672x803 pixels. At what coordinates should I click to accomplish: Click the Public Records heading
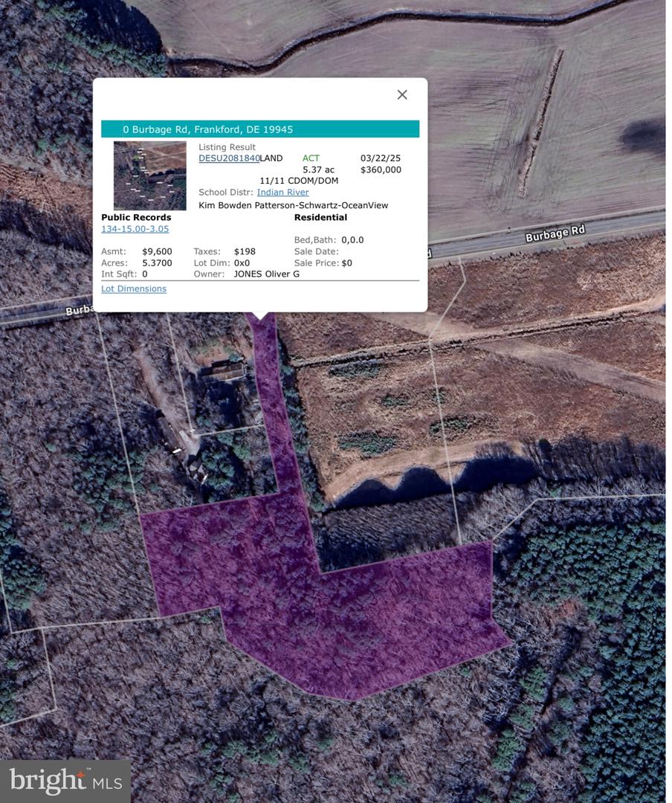click(x=136, y=218)
